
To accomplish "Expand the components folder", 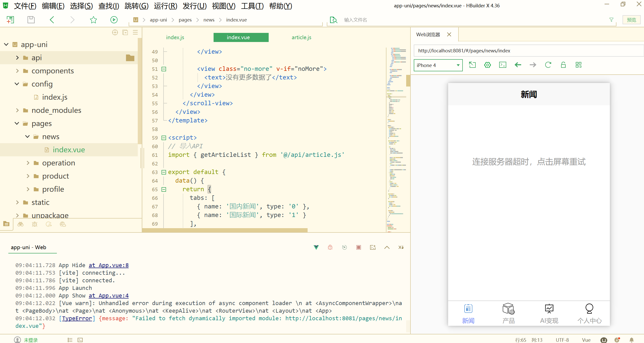I will point(17,71).
